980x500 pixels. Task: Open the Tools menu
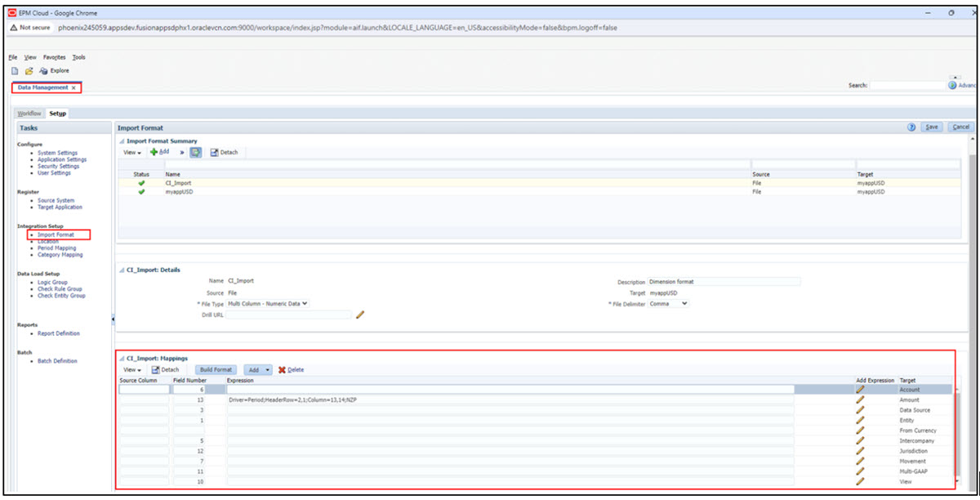pos(78,57)
